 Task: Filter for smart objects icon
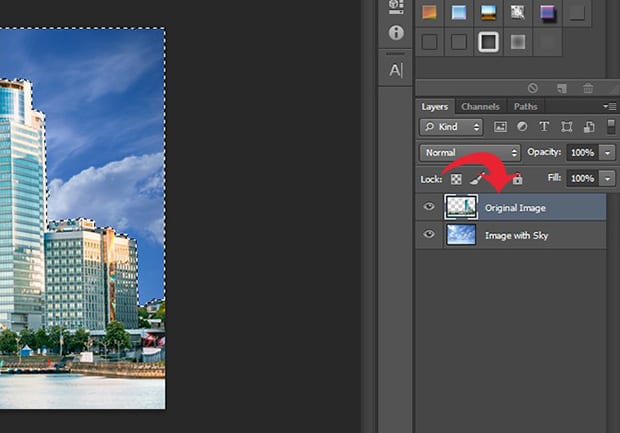click(589, 127)
